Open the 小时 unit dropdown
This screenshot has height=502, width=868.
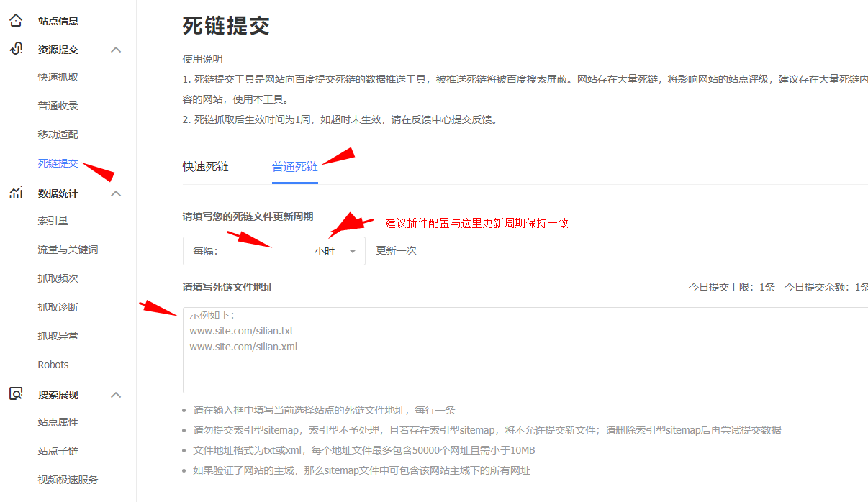[x=337, y=251]
